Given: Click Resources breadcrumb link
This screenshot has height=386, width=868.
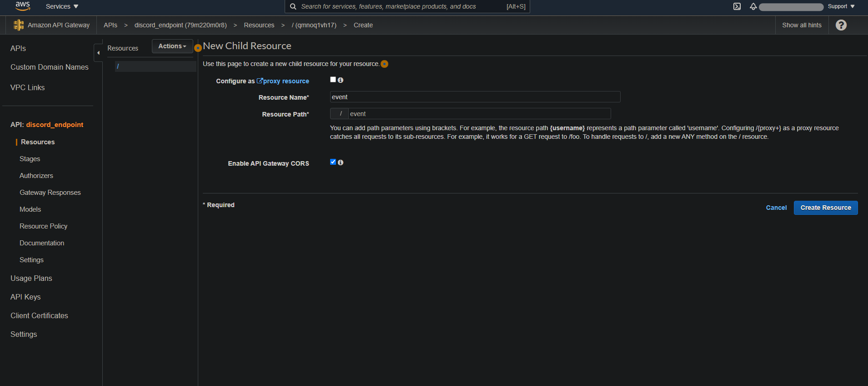Looking at the screenshot, I should pos(259,25).
